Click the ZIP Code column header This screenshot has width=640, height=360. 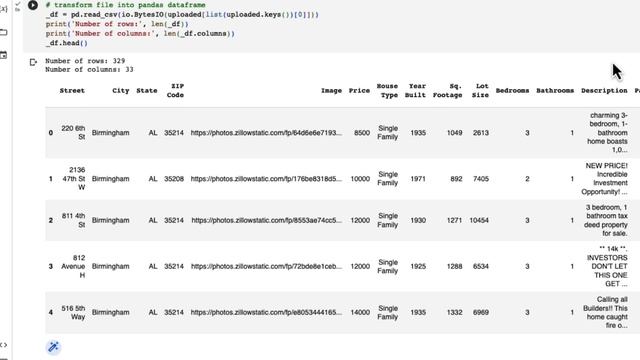click(x=176, y=91)
